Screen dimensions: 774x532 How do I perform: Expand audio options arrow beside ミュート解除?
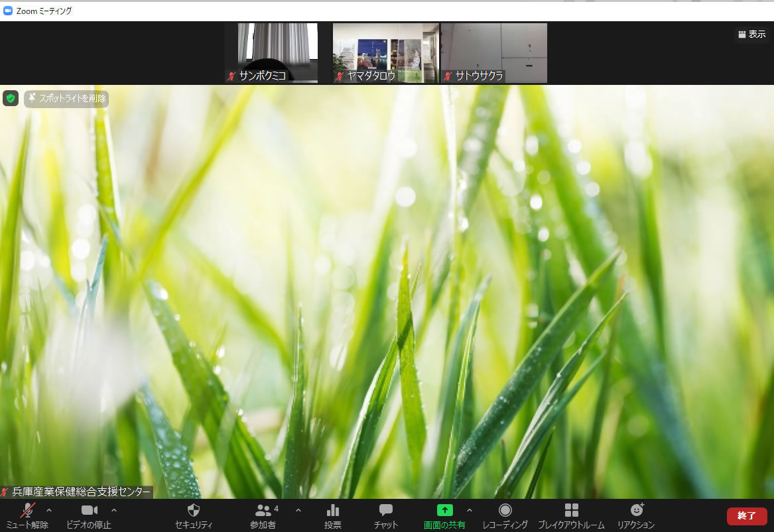click(49, 510)
